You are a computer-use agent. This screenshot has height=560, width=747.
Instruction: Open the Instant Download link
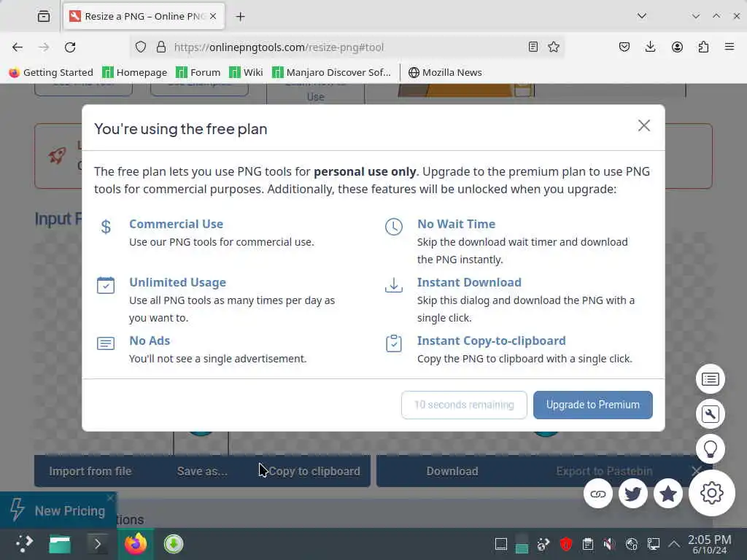pos(469,282)
